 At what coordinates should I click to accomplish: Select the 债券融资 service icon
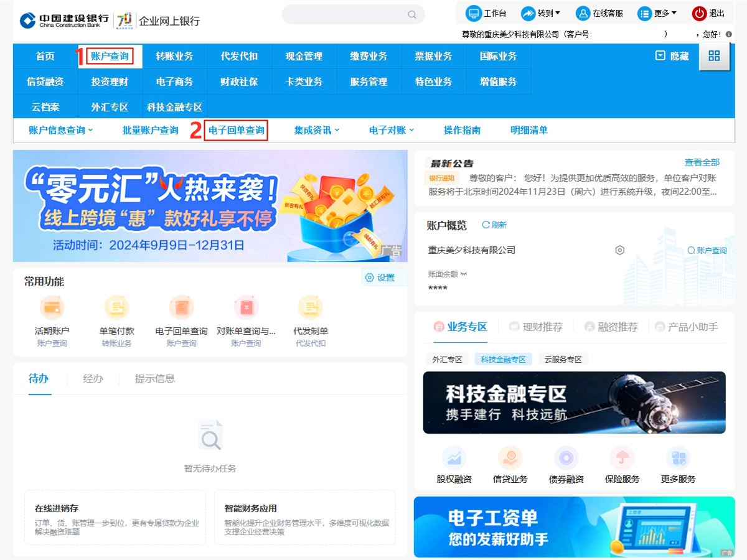coord(566,459)
